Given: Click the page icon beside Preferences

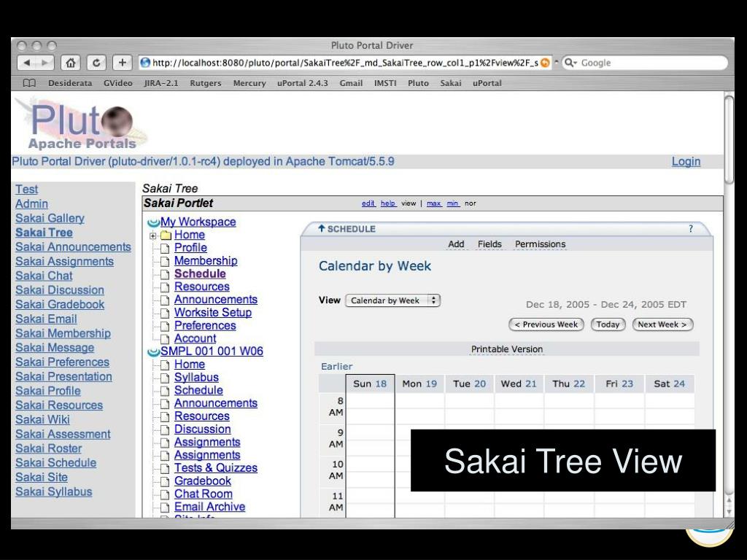Looking at the screenshot, I should pos(165,326).
